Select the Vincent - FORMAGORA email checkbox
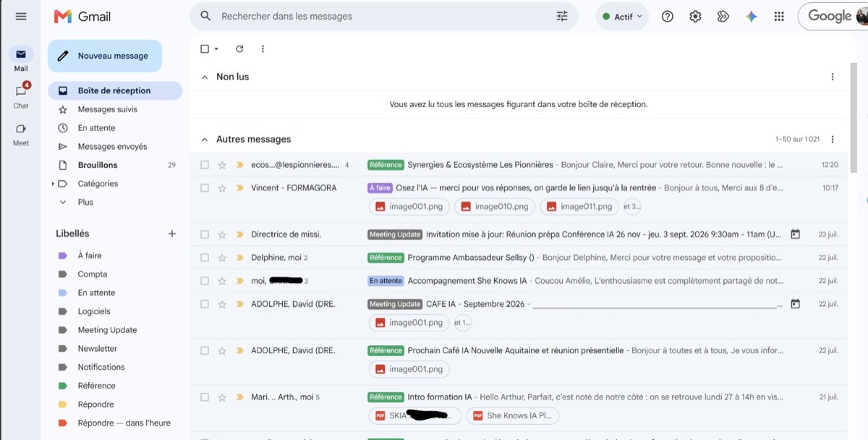Image resolution: width=868 pixels, height=440 pixels. point(205,188)
